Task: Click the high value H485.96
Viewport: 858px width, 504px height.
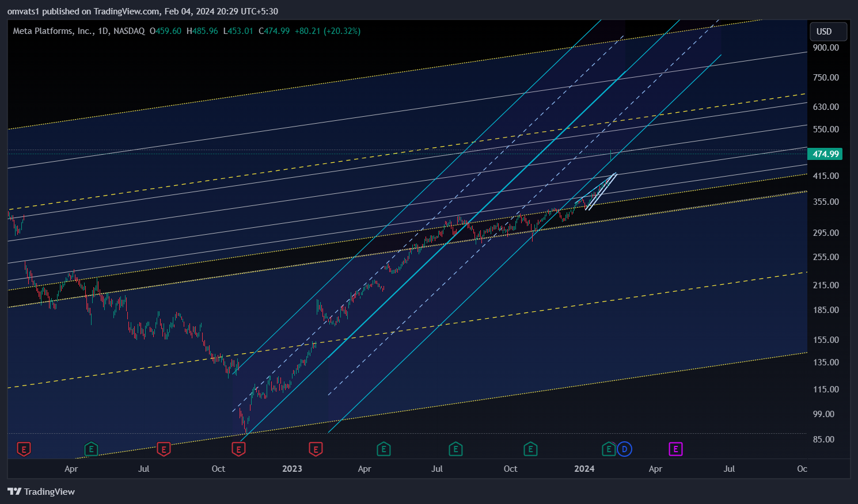Action: point(202,31)
